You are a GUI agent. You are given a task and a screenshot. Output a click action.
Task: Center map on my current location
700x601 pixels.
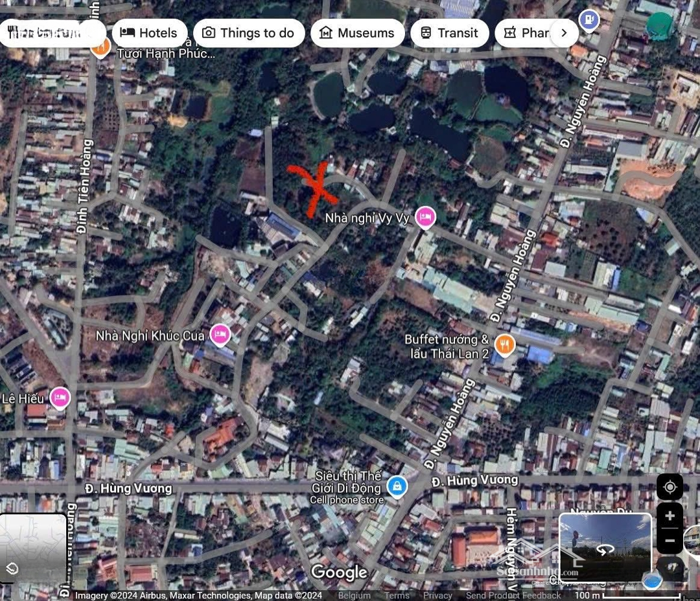click(x=670, y=487)
